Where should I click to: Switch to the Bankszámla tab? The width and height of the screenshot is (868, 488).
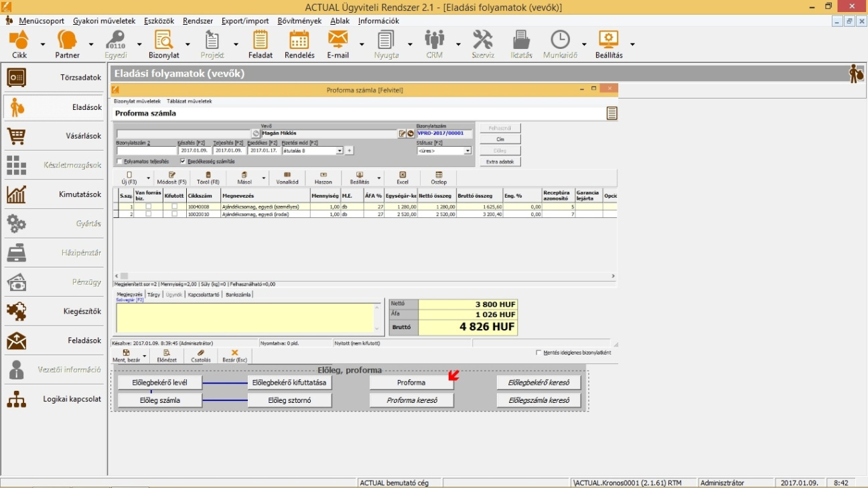238,294
